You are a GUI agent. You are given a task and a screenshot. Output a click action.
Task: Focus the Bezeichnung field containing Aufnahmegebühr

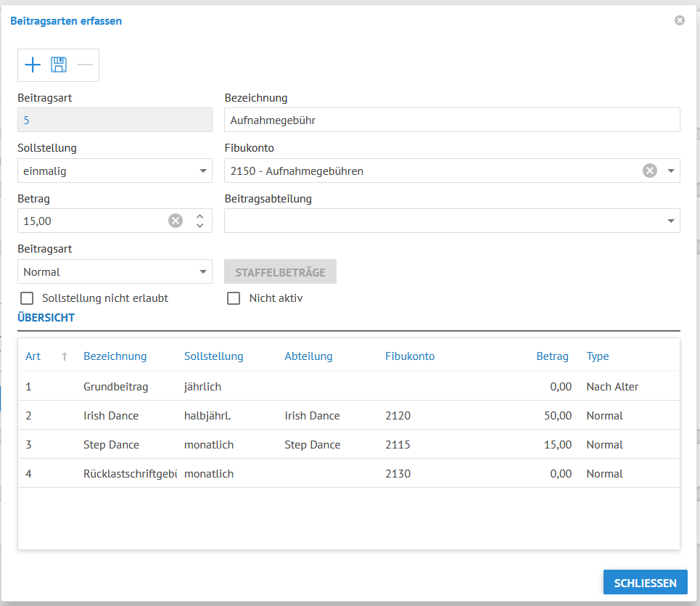coord(452,120)
